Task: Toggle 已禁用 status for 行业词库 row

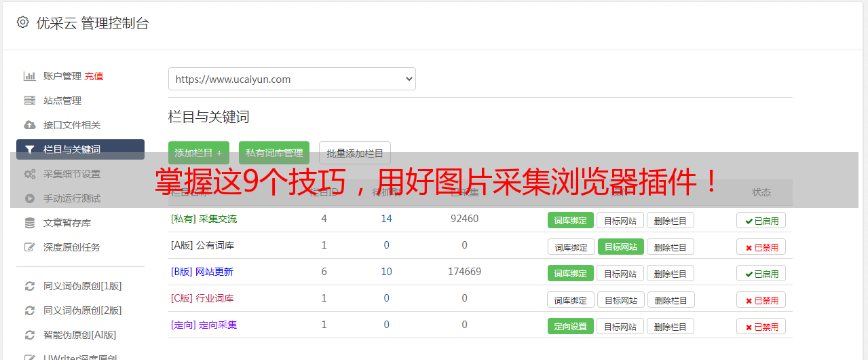Action: (x=761, y=300)
